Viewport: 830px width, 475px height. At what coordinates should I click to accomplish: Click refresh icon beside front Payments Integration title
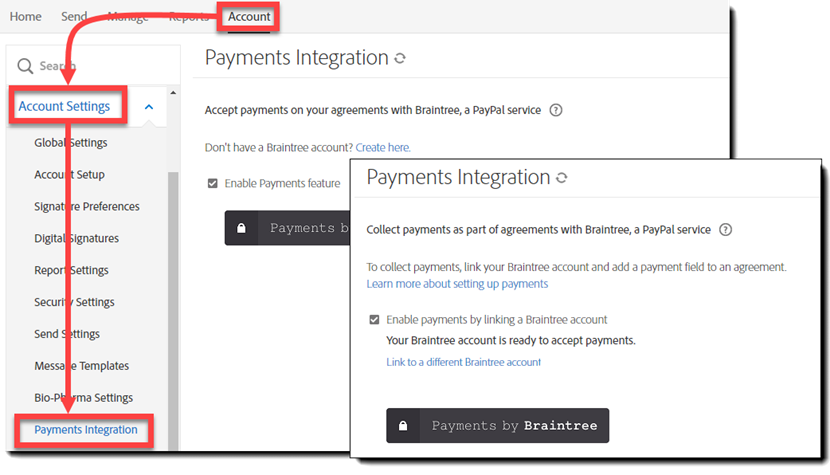[x=562, y=178]
